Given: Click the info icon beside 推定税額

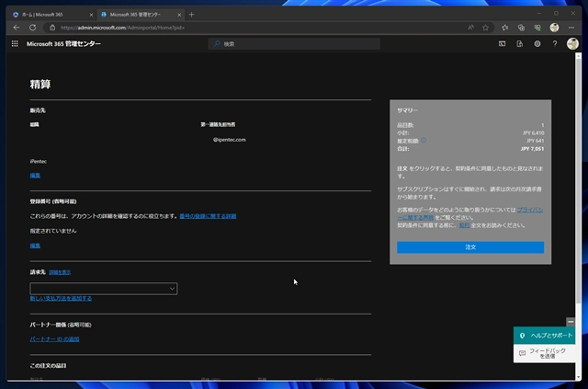Looking at the screenshot, I should (424, 140).
